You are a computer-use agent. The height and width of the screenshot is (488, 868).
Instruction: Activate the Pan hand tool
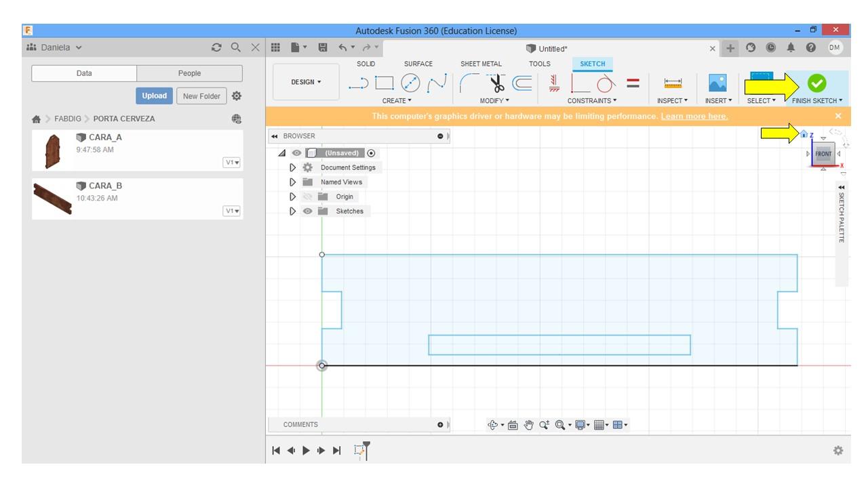pos(529,425)
